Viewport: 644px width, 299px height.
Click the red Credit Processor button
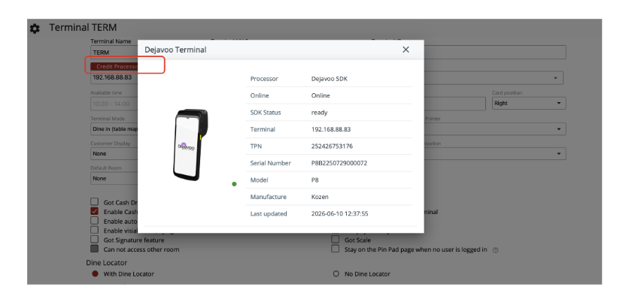tap(114, 66)
